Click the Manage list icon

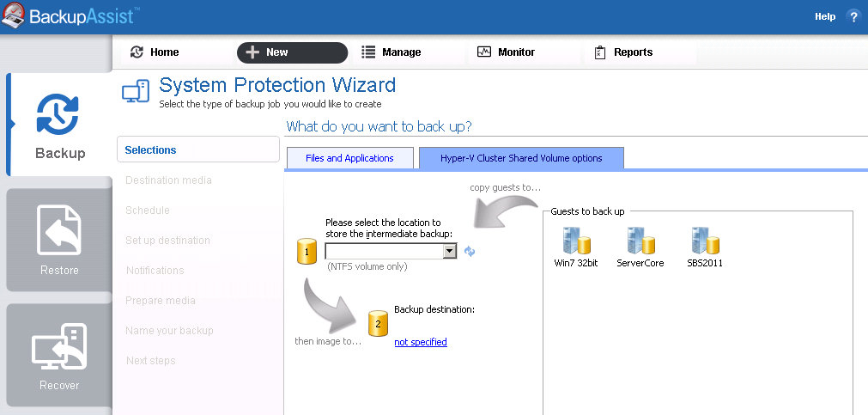(368, 52)
